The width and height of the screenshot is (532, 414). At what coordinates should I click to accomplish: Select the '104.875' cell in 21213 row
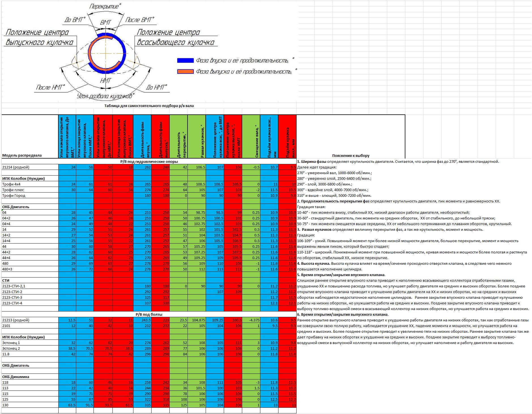tap(197, 320)
